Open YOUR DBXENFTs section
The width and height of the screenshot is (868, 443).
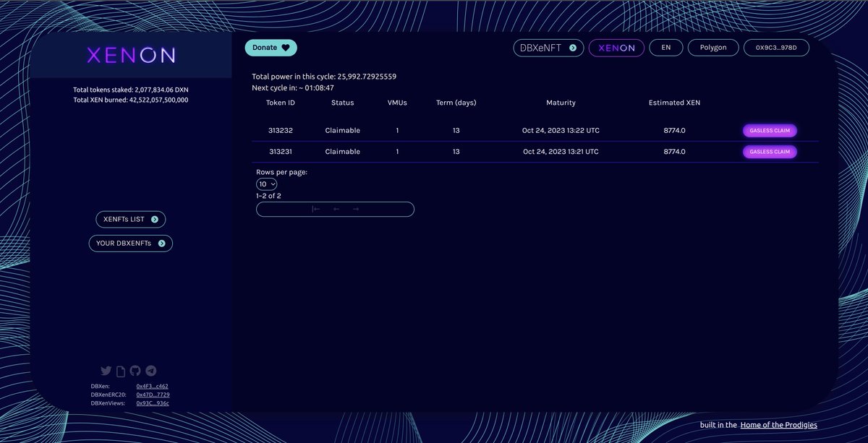click(130, 243)
